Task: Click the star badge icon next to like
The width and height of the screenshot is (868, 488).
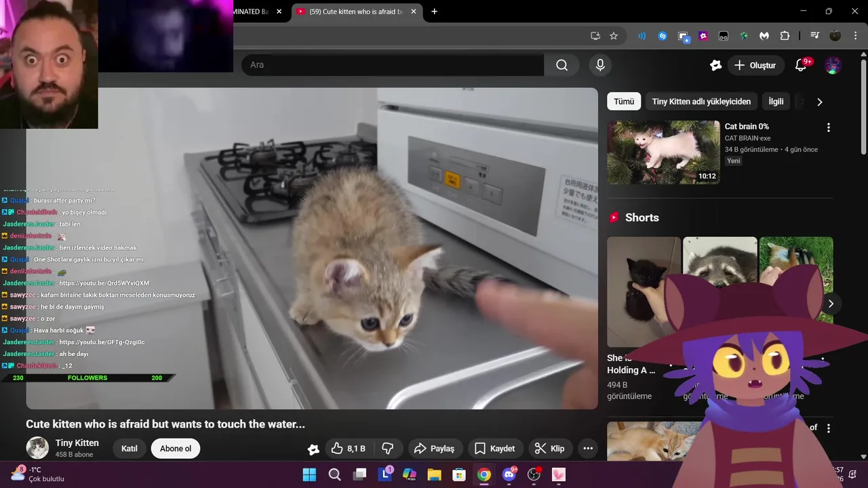Action: tap(313, 449)
